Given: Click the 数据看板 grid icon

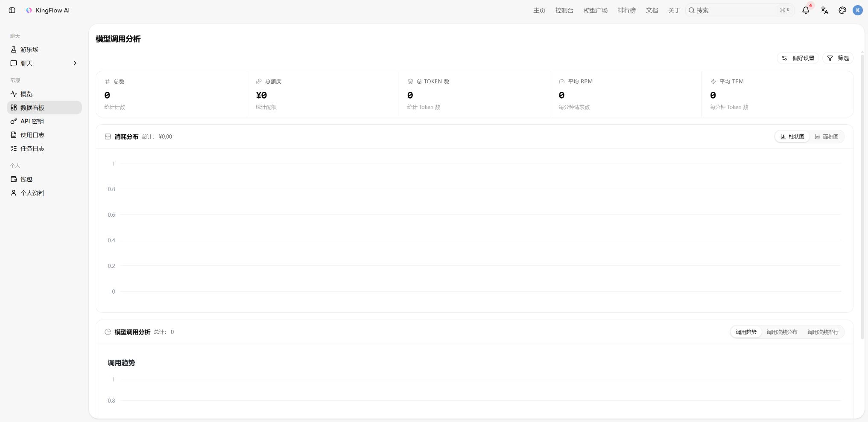Looking at the screenshot, I should click(14, 108).
